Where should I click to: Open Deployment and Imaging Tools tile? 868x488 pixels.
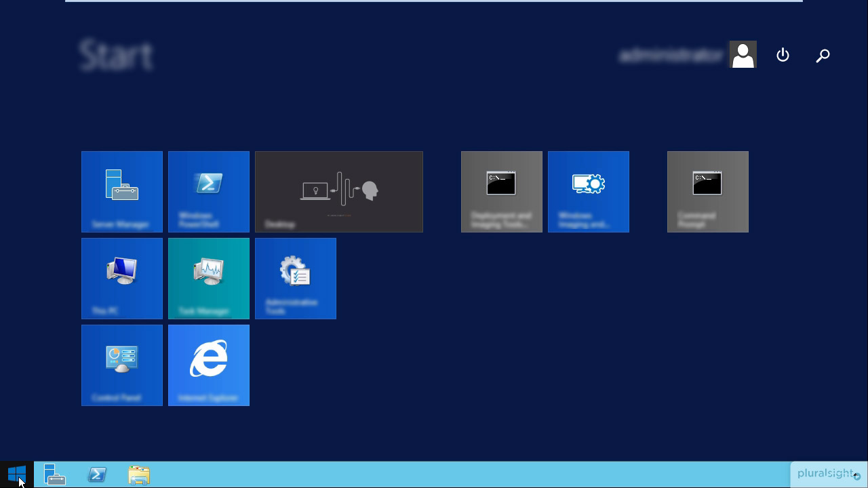[502, 192]
